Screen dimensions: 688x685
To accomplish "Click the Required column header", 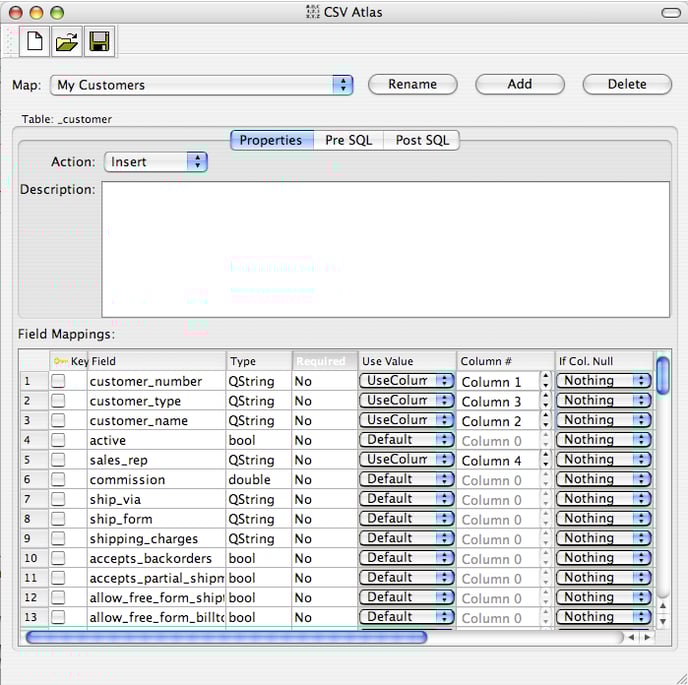I will (x=325, y=361).
